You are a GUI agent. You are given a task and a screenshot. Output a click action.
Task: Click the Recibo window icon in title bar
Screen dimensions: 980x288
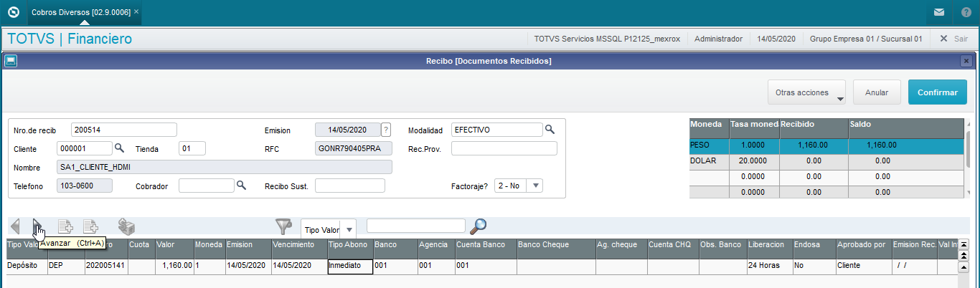tap(11, 61)
